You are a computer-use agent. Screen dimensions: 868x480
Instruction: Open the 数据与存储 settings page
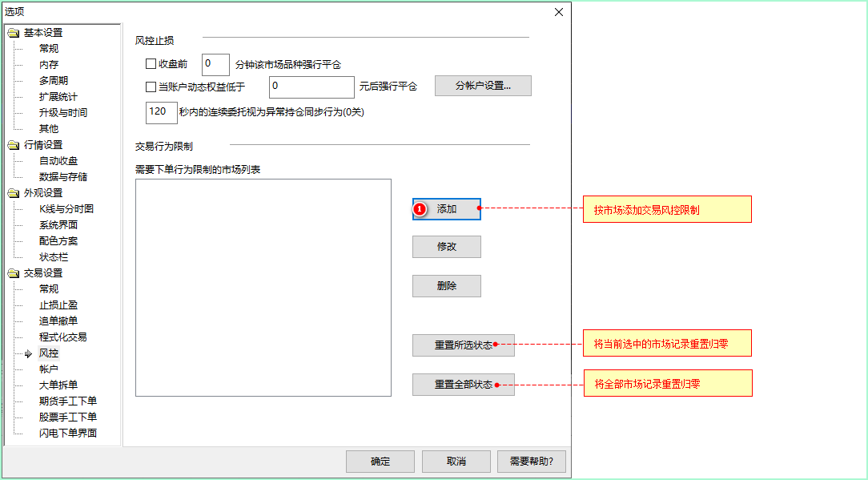tap(63, 177)
